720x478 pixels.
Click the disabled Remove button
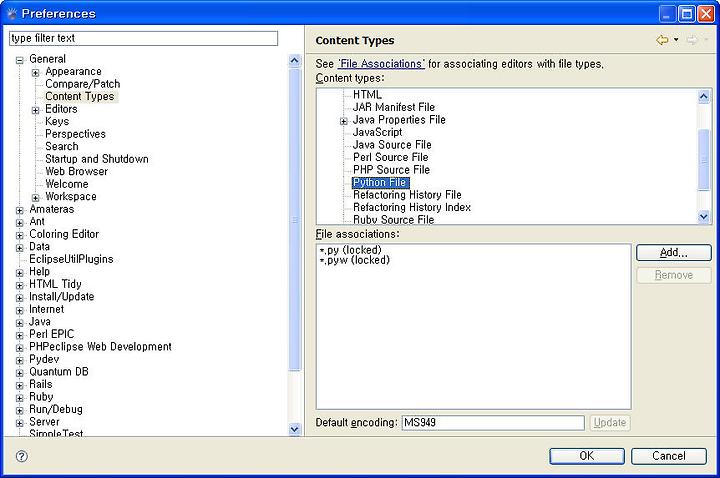pyautogui.click(x=674, y=275)
